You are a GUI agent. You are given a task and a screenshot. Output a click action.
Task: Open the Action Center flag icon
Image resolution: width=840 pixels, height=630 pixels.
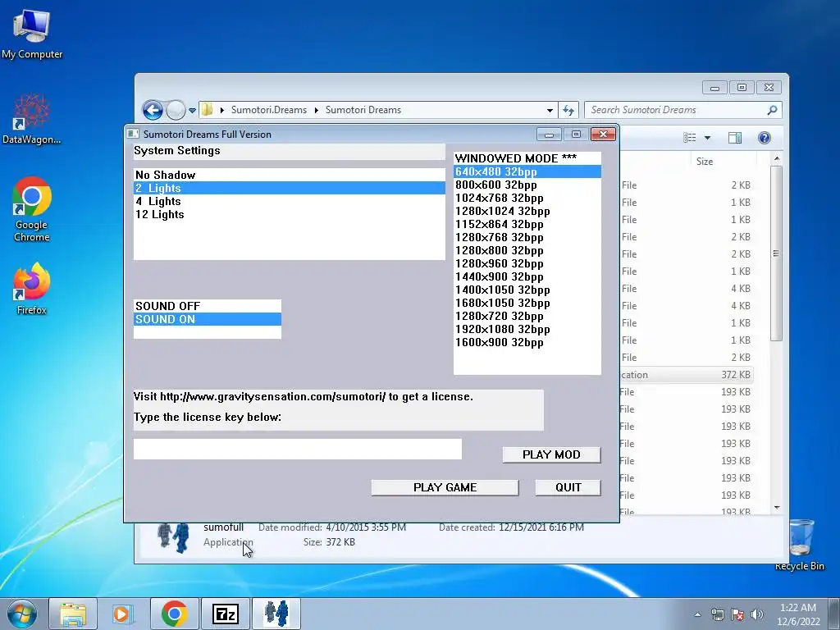click(x=737, y=614)
